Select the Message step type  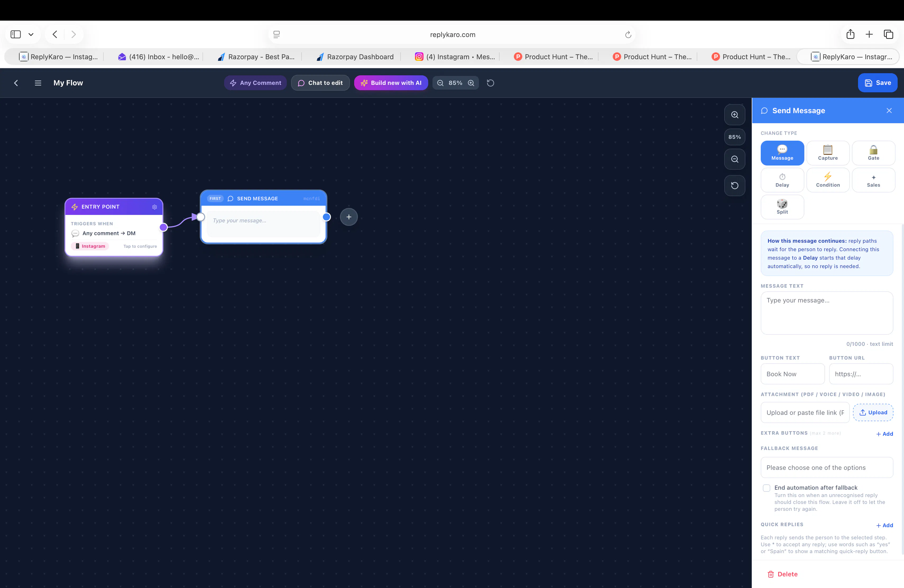tap(782, 153)
